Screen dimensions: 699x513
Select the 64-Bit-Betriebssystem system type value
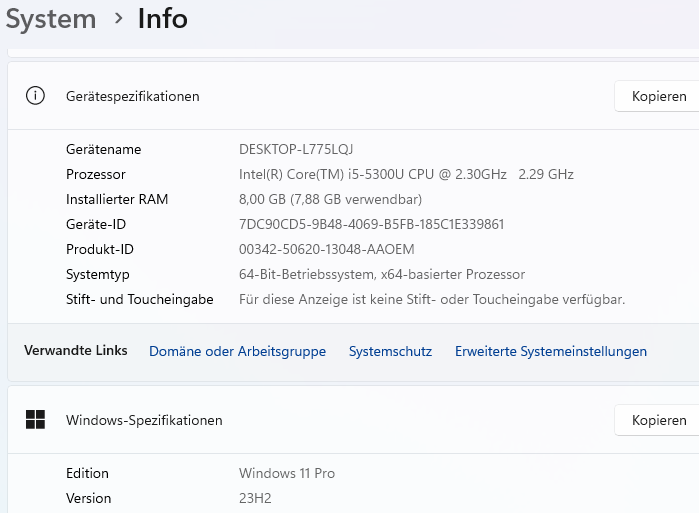pos(382,274)
